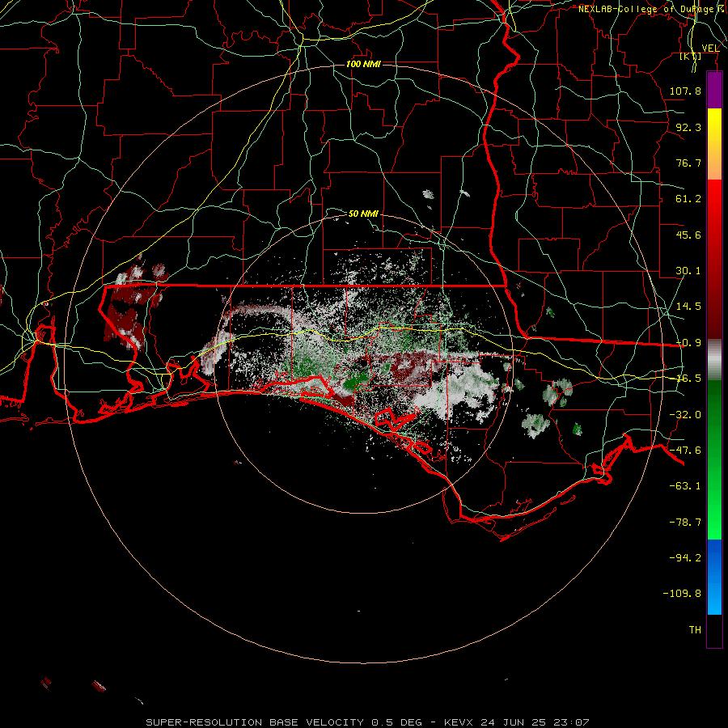Viewport: 728px width, 728px height.
Task: Select the -94.2 value on velocity scale
Action: click(685, 558)
